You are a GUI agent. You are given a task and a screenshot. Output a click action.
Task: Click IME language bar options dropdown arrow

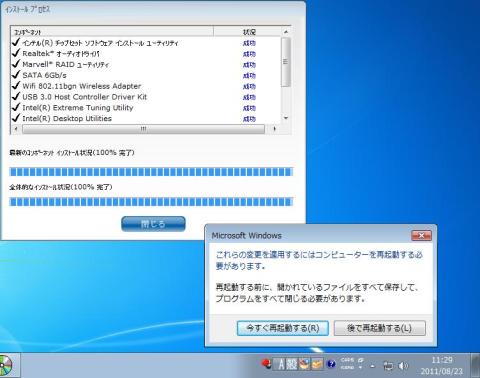(360, 368)
